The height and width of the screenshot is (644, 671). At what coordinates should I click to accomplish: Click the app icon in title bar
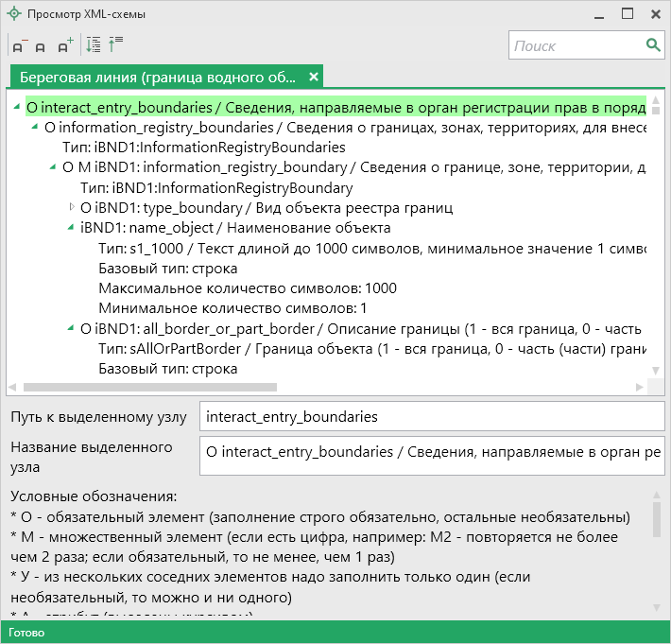coord(13,14)
